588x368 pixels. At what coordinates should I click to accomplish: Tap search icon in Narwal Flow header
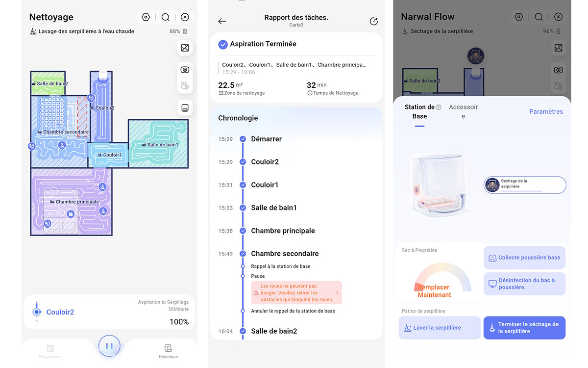pyautogui.click(x=539, y=17)
